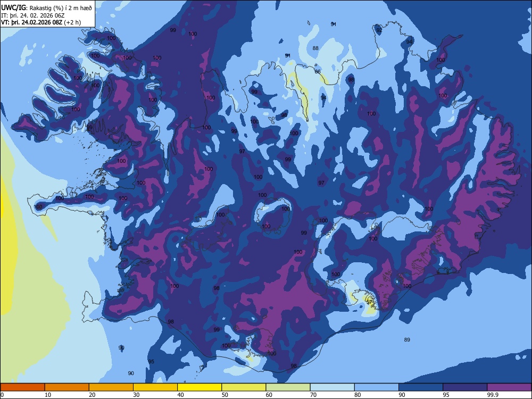Click the pale blue 70–80 legend swatch
Viewport: 532px width, 399px height.
pyautogui.click(x=332, y=387)
